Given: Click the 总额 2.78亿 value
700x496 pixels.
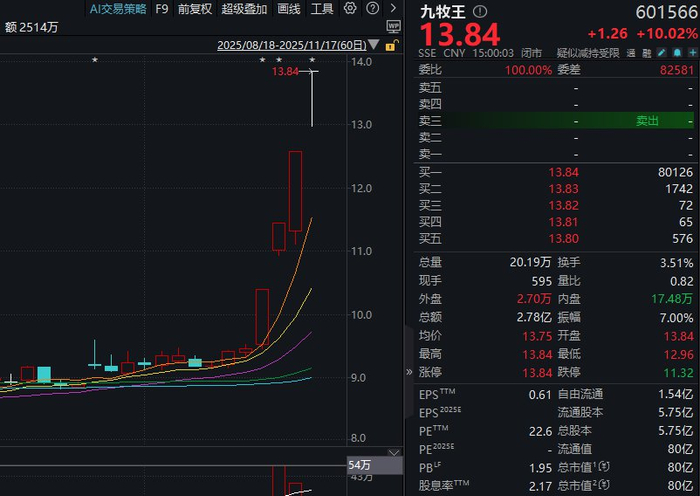Looking at the screenshot, I should click(x=534, y=317).
